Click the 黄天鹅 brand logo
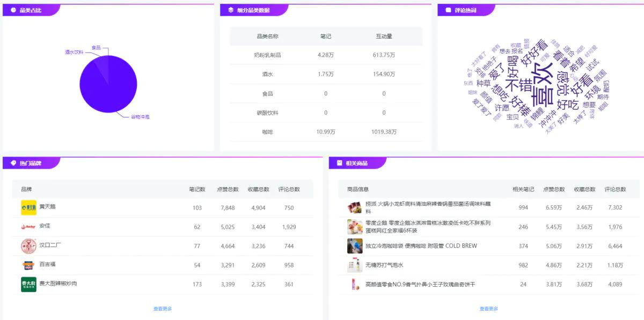 pos(28,207)
